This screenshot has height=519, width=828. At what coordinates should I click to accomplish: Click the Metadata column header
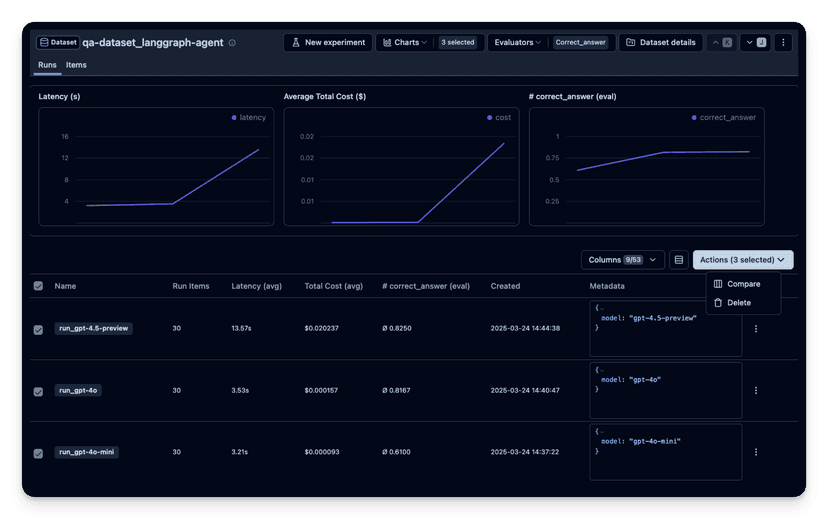tap(607, 286)
